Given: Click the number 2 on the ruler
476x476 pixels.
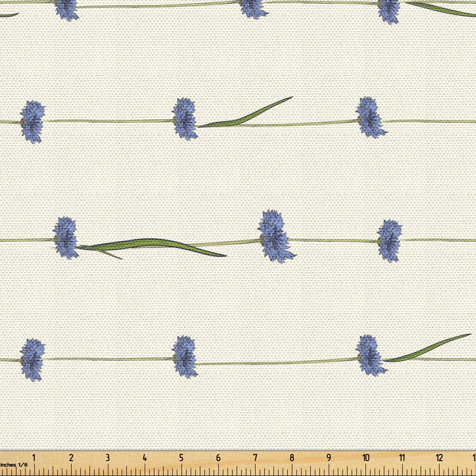Looking at the screenshot, I should click(x=71, y=457).
